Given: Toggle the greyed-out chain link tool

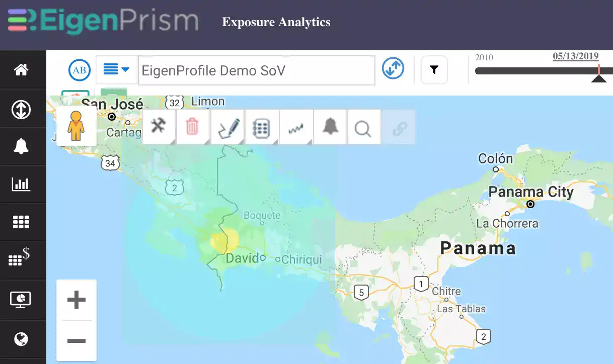Looking at the screenshot, I should (x=399, y=127).
